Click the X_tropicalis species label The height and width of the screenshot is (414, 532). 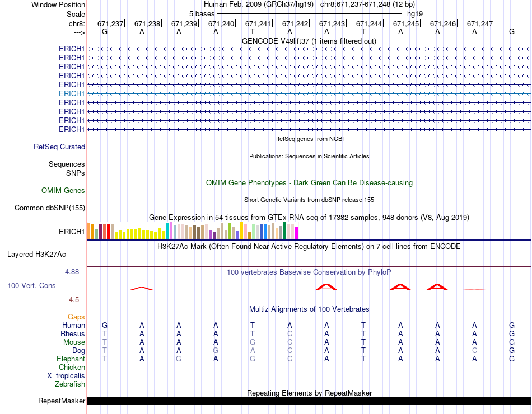coord(66,375)
